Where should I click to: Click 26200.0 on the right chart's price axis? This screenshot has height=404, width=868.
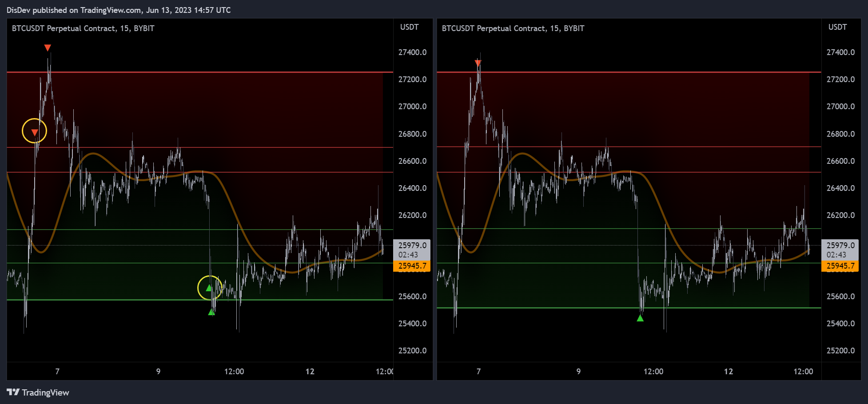[840, 215]
